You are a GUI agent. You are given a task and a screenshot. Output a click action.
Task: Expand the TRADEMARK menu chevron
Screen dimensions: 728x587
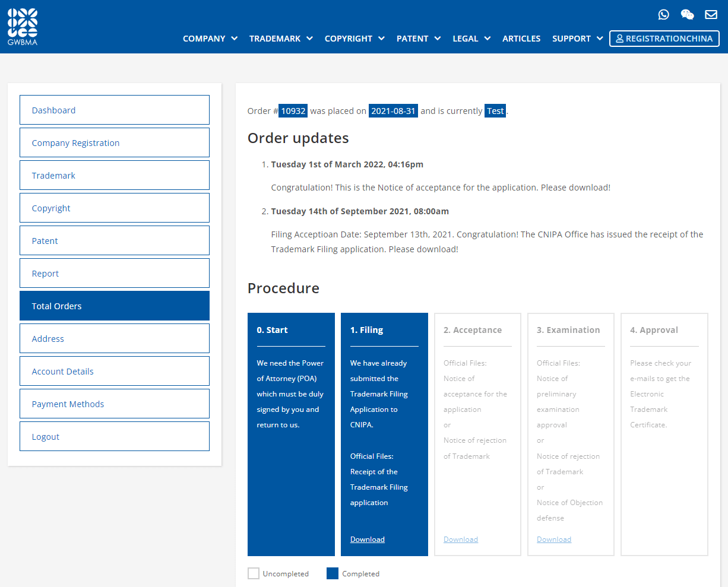(310, 39)
